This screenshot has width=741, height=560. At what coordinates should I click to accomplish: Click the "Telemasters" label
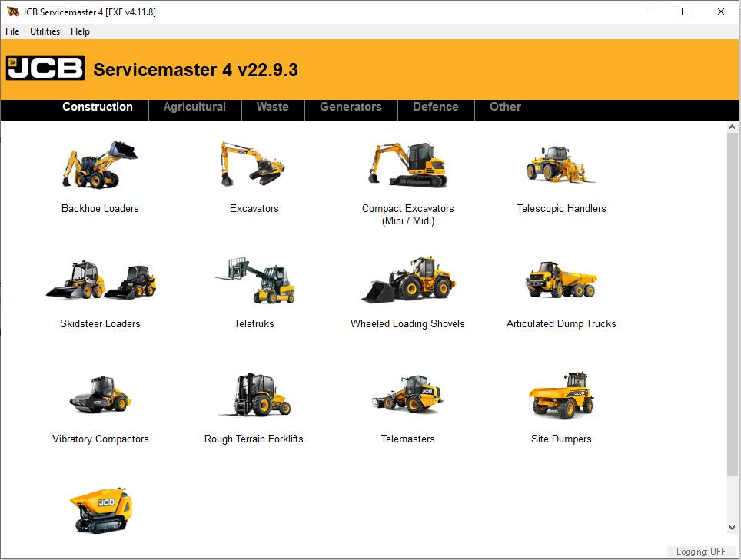pyautogui.click(x=408, y=439)
